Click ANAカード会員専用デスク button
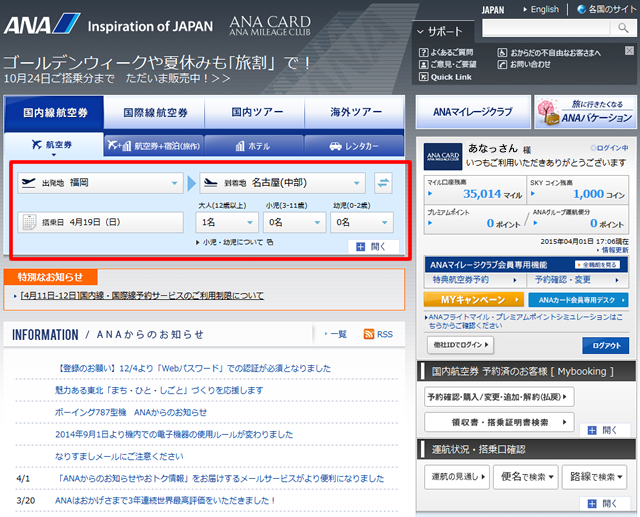 [x=578, y=300]
